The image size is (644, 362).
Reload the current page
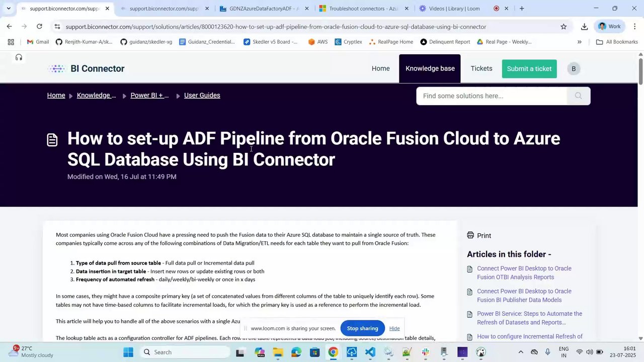coord(39,26)
